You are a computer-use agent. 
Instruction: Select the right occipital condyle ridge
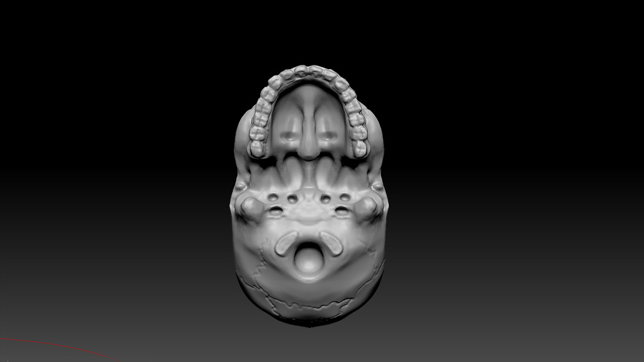[x=331, y=243]
